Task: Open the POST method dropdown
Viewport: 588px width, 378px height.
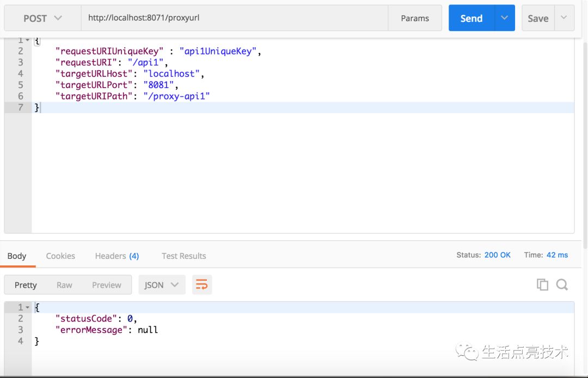Action: pyautogui.click(x=42, y=18)
